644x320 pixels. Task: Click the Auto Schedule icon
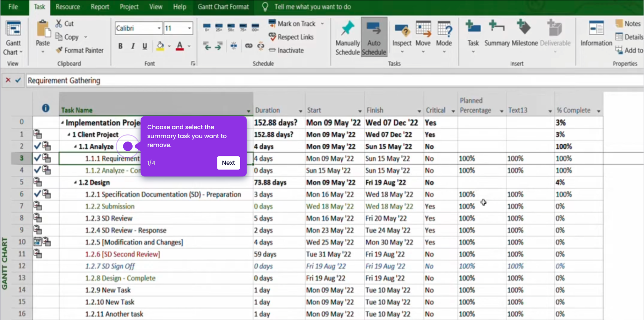pos(374,28)
